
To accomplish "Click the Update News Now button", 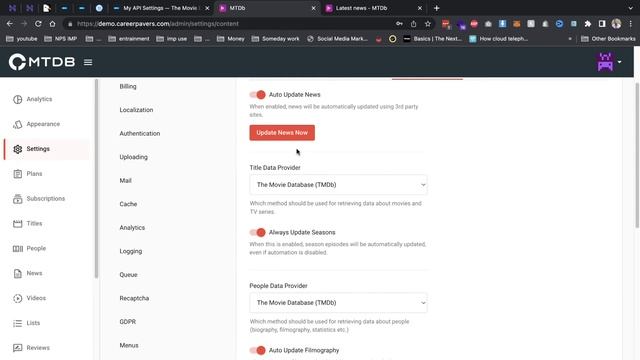I will [282, 133].
